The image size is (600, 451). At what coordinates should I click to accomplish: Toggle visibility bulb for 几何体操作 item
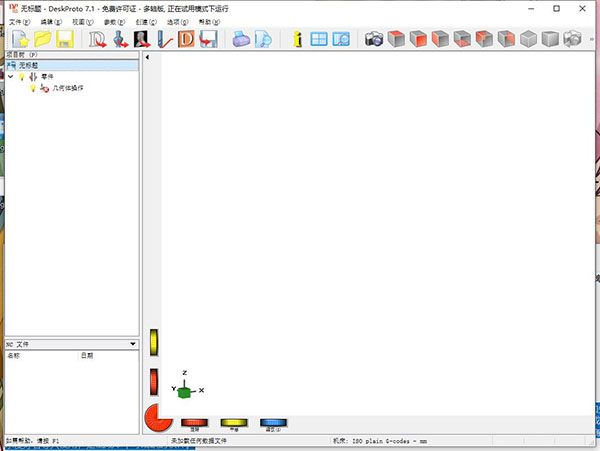[32, 88]
